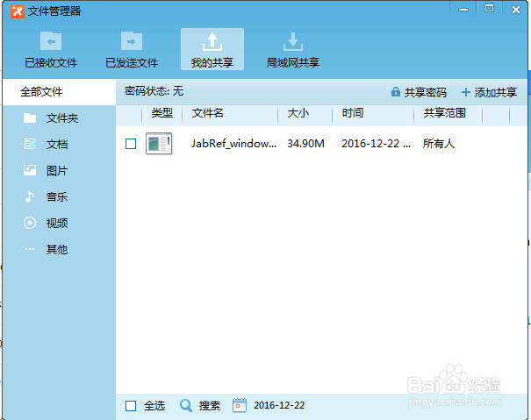Minimize the 文件管理器 window
Viewport: 531px width, 420px height.
[463, 10]
